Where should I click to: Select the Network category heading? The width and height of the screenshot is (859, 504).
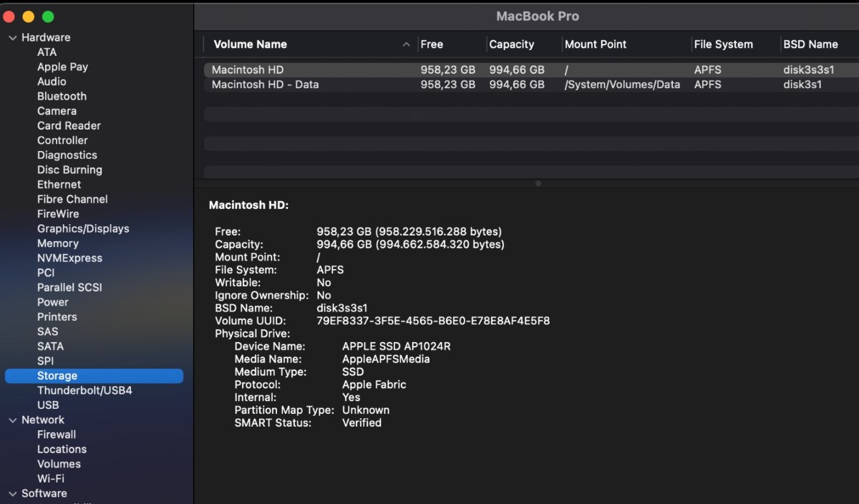pos(43,420)
